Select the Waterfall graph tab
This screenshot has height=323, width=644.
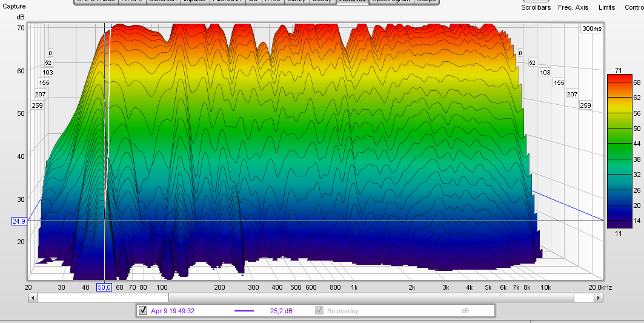pos(352,1)
